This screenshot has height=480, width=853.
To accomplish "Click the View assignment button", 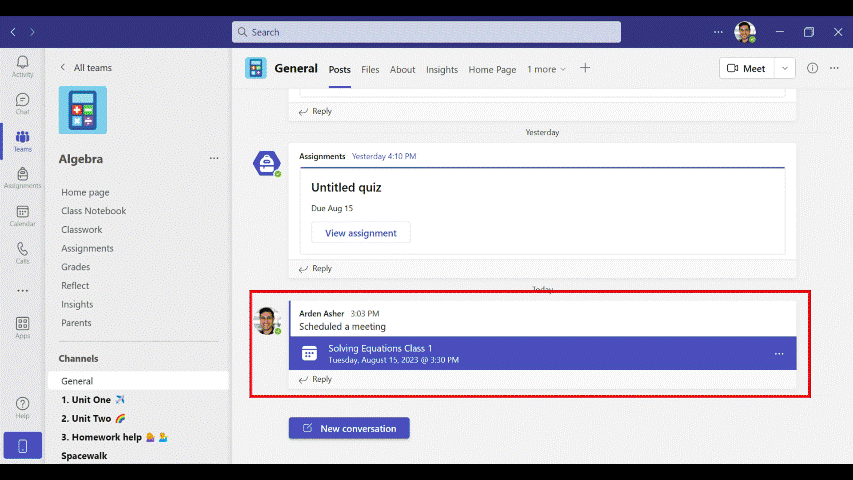I will (361, 233).
